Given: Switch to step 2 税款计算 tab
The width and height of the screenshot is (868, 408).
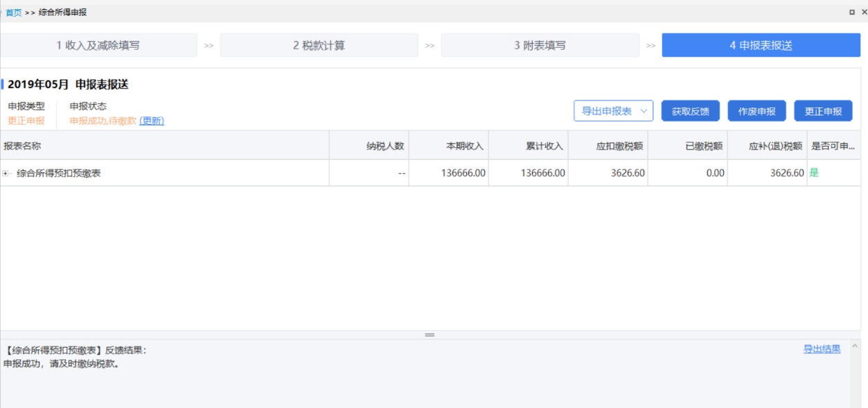Looking at the screenshot, I should pyautogui.click(x=319, y=46).
